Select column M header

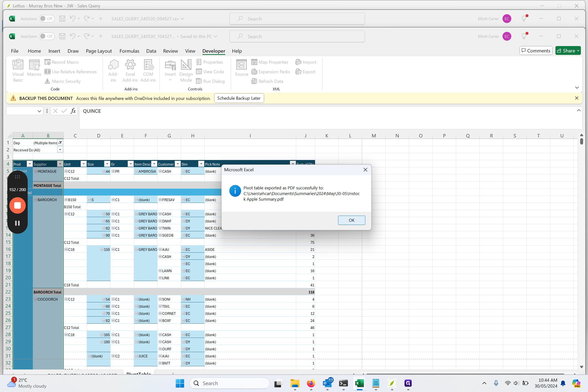click(x=373, y=135)
